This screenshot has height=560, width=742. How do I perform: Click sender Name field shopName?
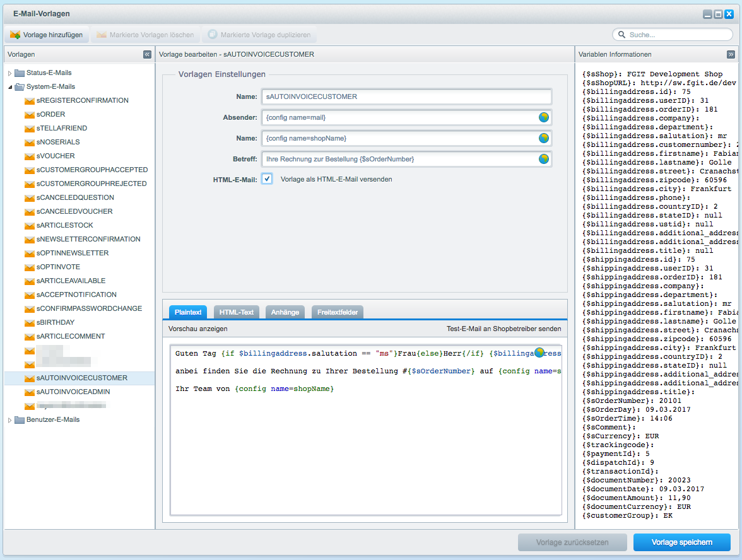point(406,138)
